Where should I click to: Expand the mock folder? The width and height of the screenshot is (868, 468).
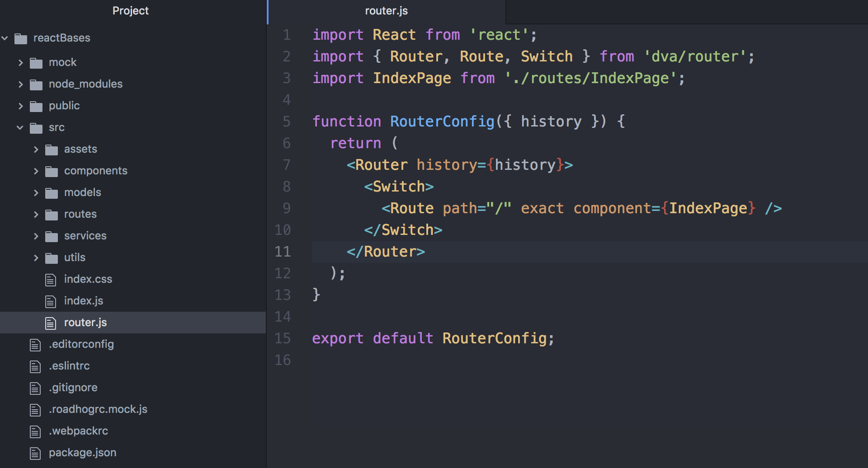tap(21, 62)
